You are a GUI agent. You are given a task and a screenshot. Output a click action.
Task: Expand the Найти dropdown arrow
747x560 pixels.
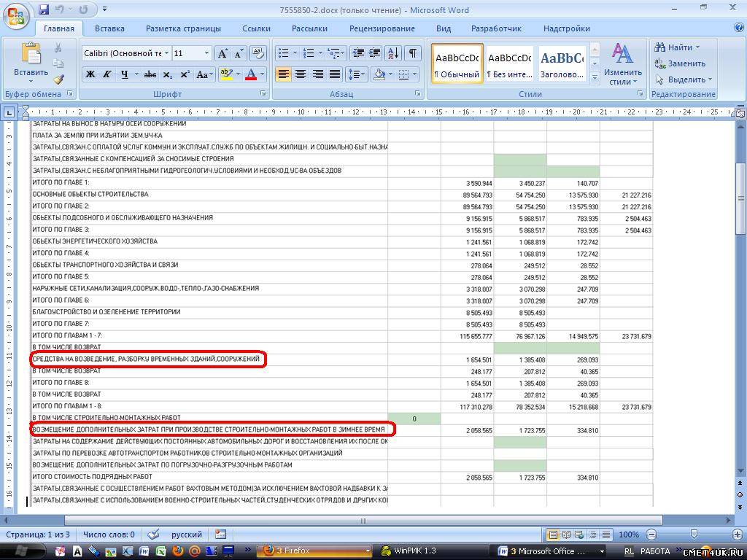click(697, 47)
